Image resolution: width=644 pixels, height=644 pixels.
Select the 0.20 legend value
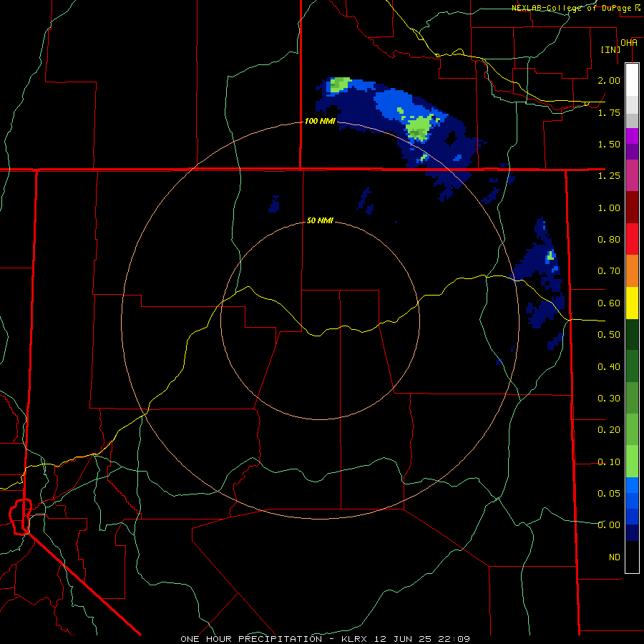coord(609,430)
